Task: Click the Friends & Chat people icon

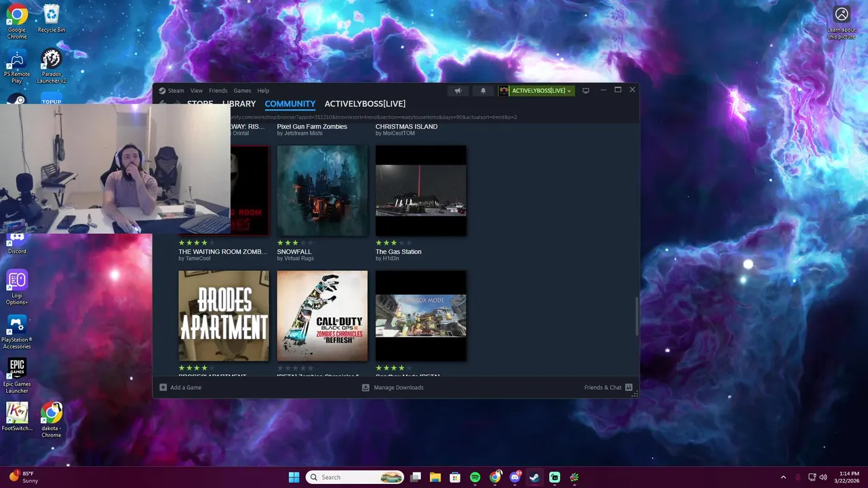Action: click(x=629, y=388)
